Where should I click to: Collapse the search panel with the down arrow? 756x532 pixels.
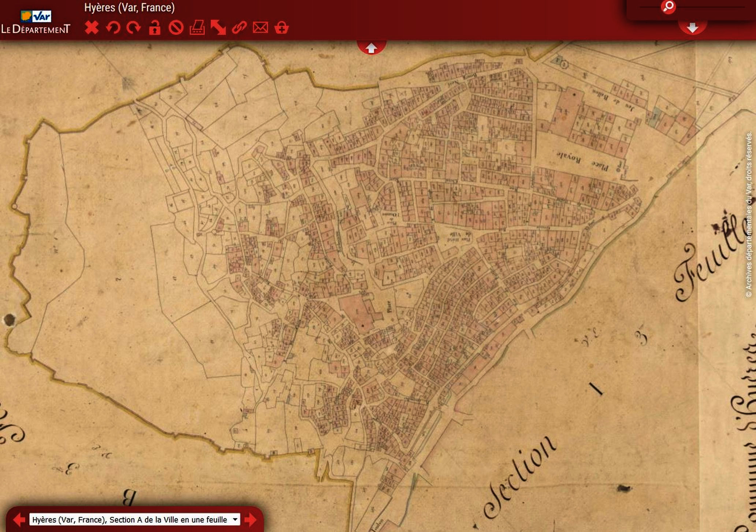[692, 26]
